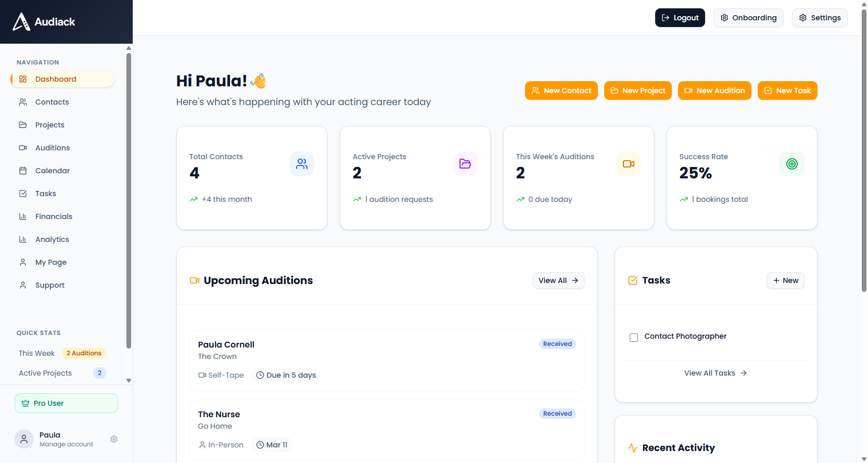This screenshot has height=463, width=868.
Task: Open account settings gear next to Paula
Action: [x=114, y=439]
